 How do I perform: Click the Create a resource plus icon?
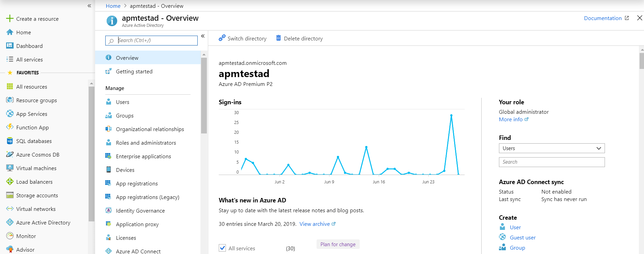[10, 18]
